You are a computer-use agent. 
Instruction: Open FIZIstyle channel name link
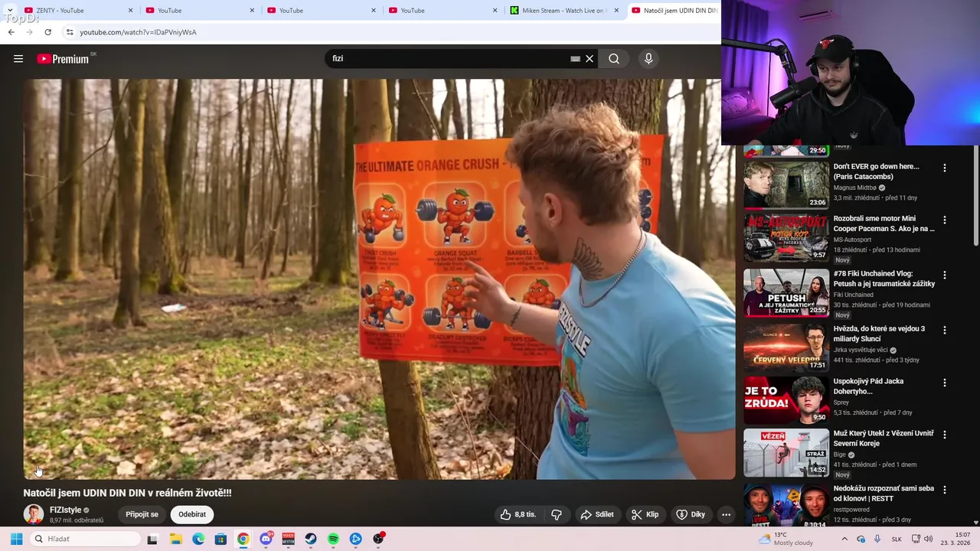65,510
